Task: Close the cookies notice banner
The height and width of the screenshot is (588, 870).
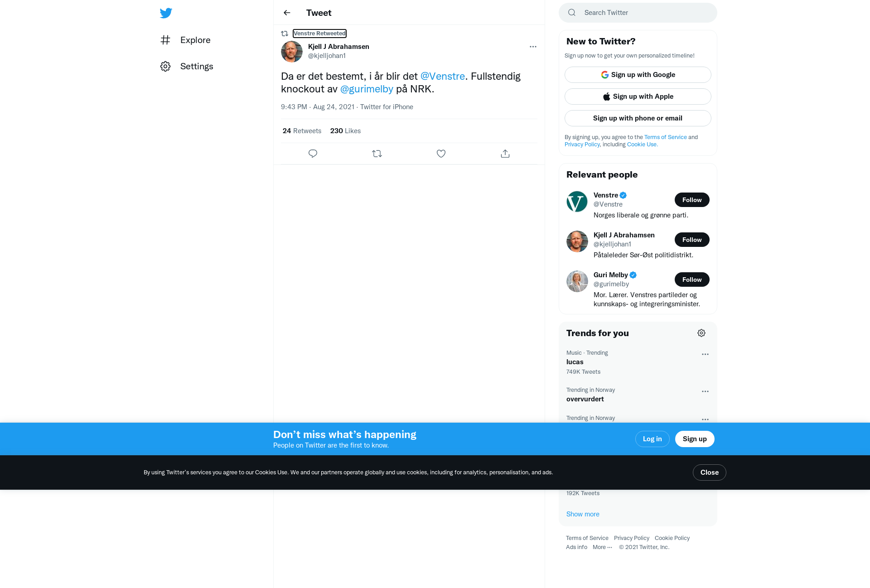Action: point(709,472)
